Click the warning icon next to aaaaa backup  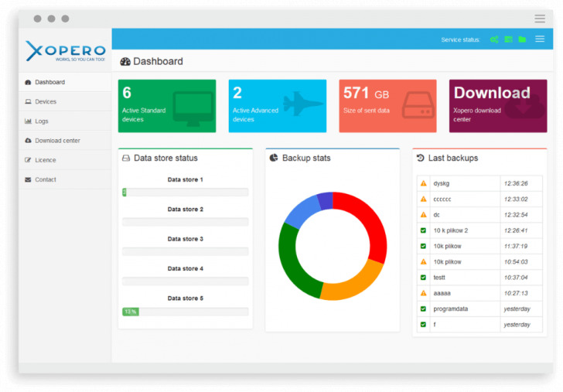point(423,293)
